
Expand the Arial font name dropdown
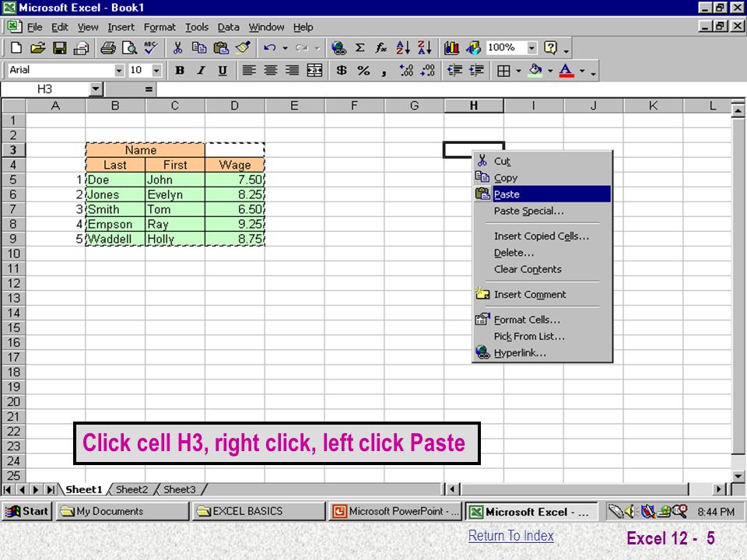point(118,71)
